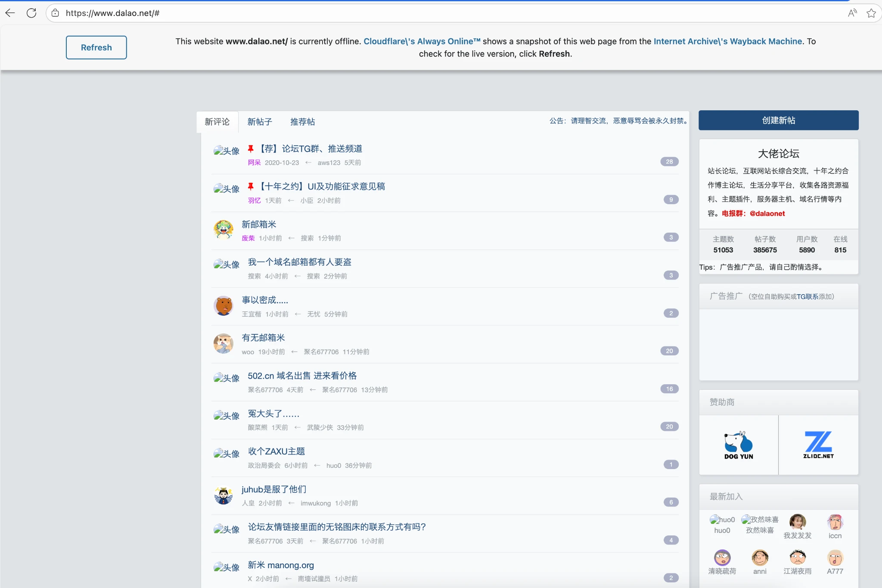Open 502.cn 域名出售 thread
Image resolution: width=882 pixels, height=588 pixels.
click(x=302, y=376)
